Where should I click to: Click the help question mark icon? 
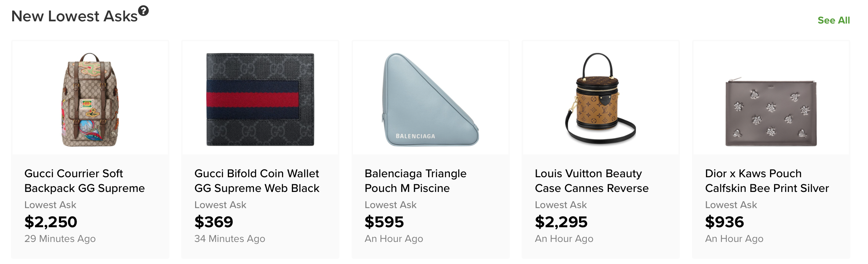143,11
